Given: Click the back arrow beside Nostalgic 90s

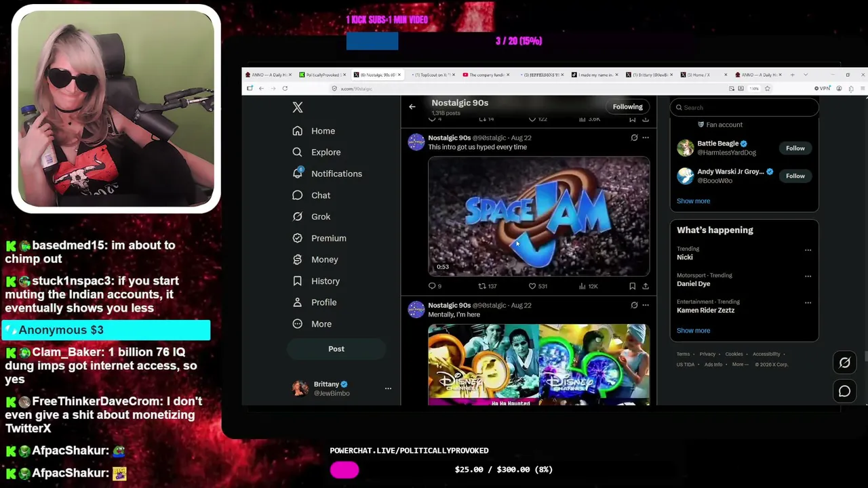Looking at the screenshot, I should [x=412, y=106].
